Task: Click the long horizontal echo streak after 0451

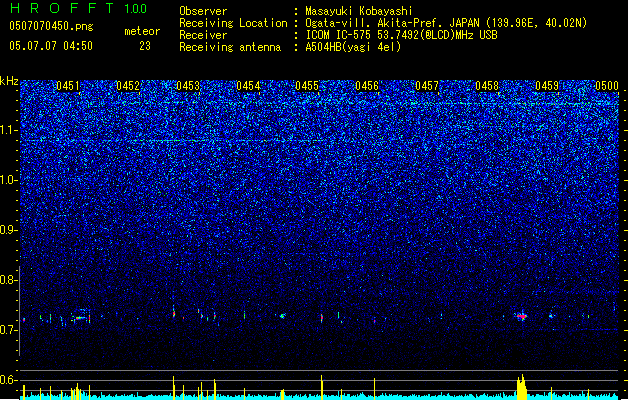Action: (x=81, y=318)
